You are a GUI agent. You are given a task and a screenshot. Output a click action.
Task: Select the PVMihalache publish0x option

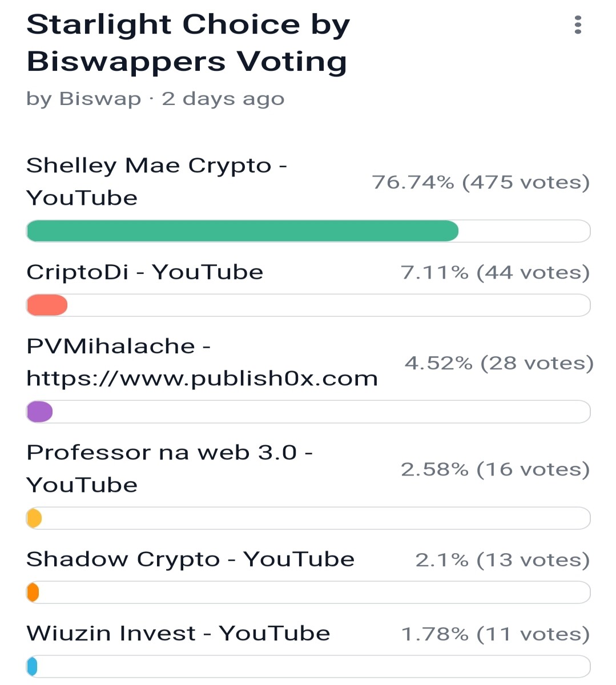(202, 362)
